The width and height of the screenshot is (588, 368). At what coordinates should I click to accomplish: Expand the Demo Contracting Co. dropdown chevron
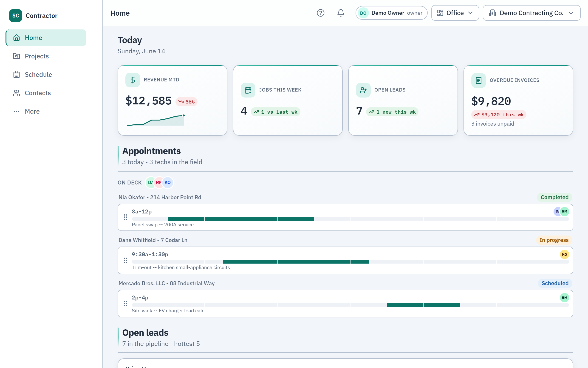[x=571, y=13]
